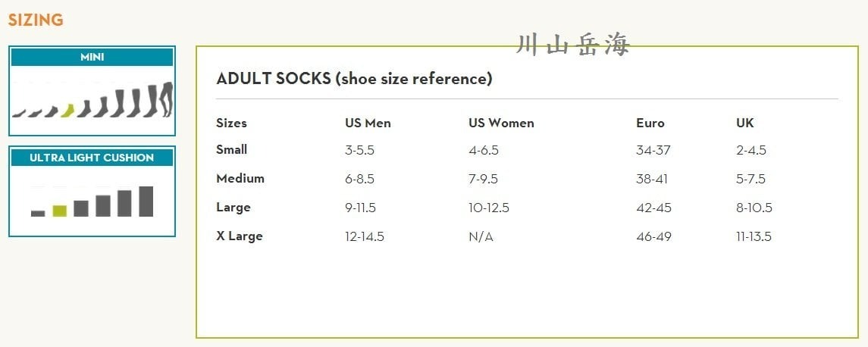Select the tallest cushion level bar
This screenshot has width=868, height=347.
tap(146, 202)
